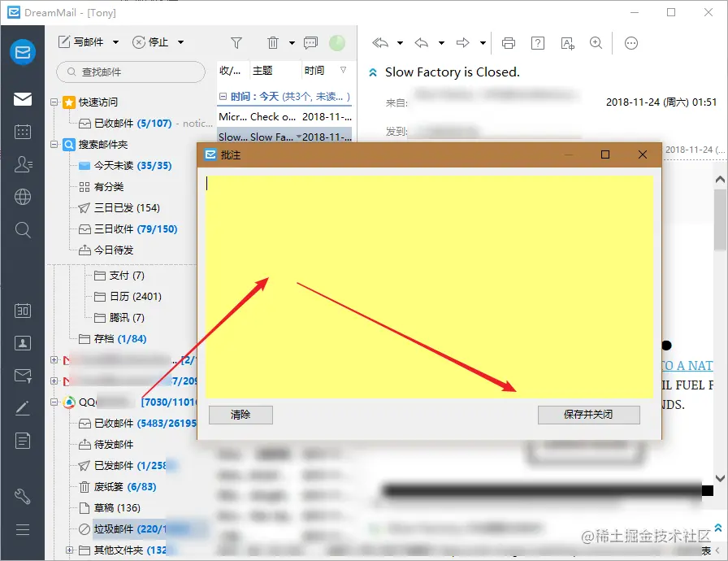728x561 pixels.
Task: Select 今天未读 (35/35) folder
Action: (125, 165)
